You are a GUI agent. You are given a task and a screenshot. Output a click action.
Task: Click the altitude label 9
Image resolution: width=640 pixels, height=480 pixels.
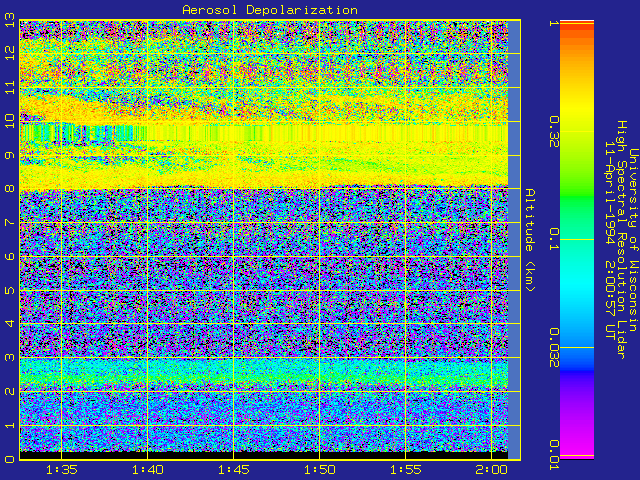pyautogui.click(x=10, y=155)
